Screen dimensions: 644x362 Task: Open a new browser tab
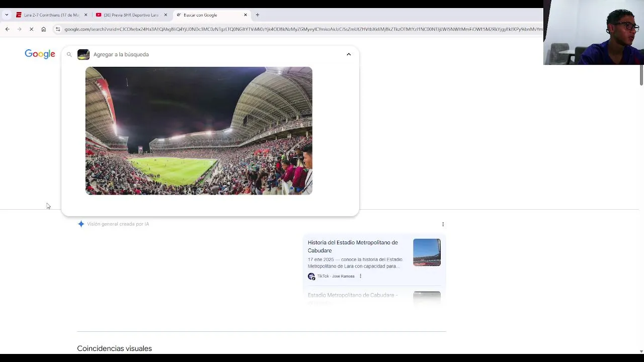pos(258,15)
